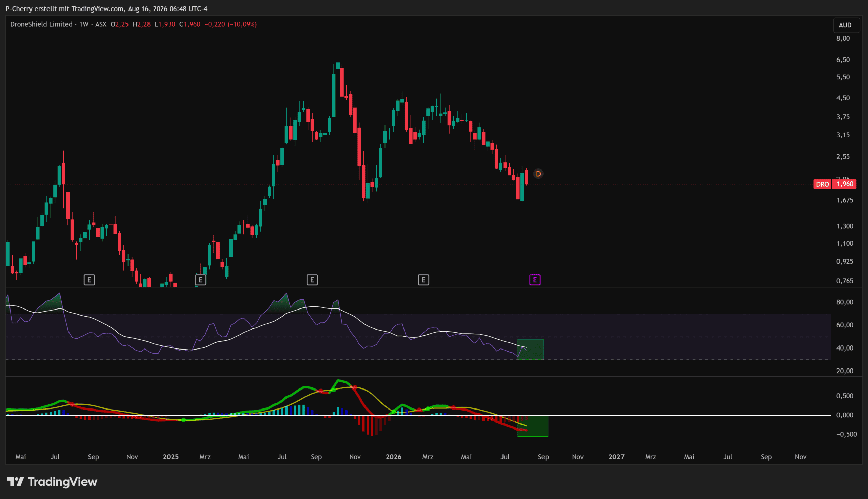This screenshot has height=499, width=868.
Task: Click the red DRO symbol label
Action: click(x=823, y=184)
